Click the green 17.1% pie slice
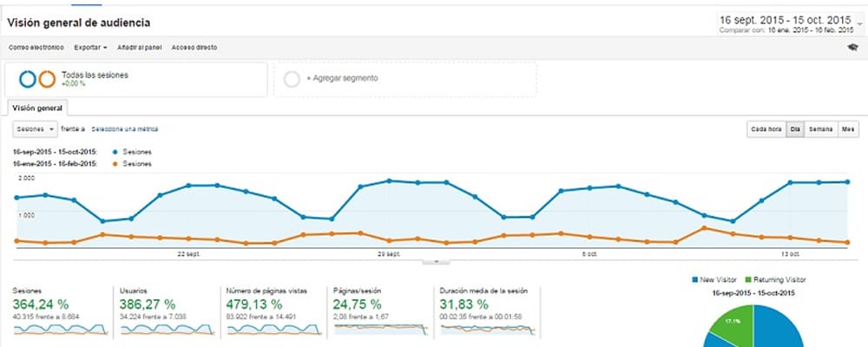The width and height of the screenshot is (868, 347). point(734,323)
